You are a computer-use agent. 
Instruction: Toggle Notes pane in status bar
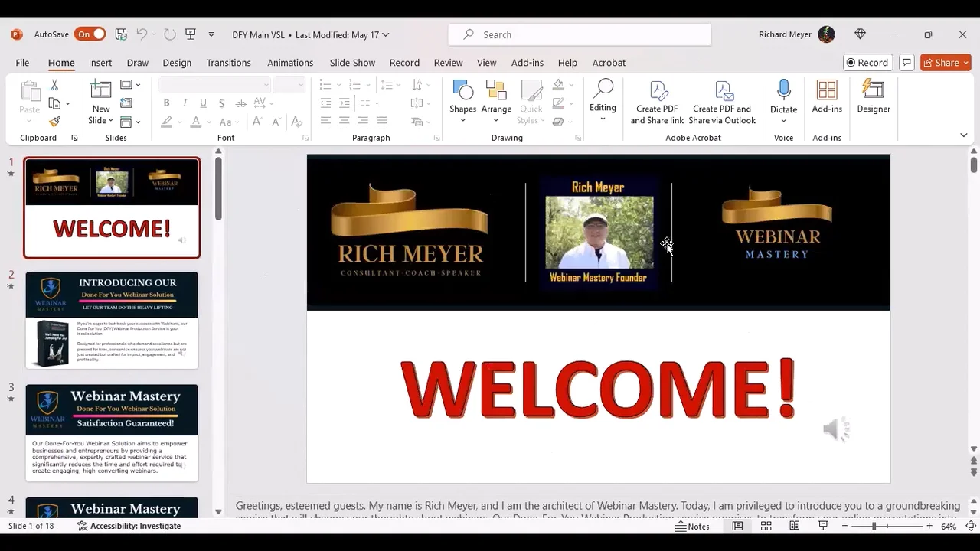(x=693, y=527)
